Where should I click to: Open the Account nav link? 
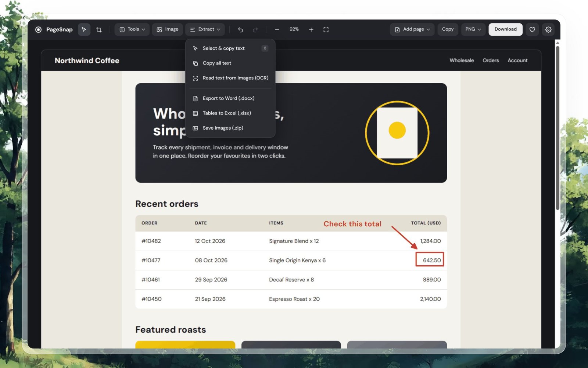[517, 60]
